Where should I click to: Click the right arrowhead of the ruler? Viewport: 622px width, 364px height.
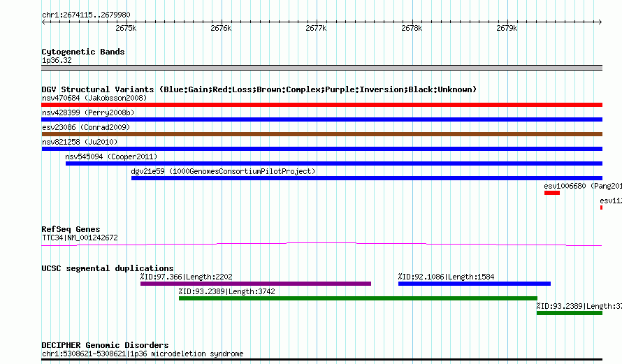pos(600,22)
